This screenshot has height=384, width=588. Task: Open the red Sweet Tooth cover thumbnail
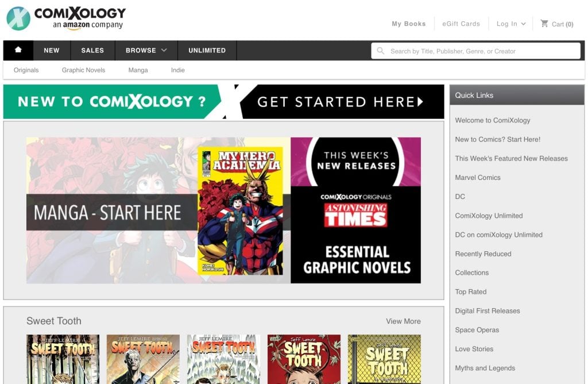point(304,359)
